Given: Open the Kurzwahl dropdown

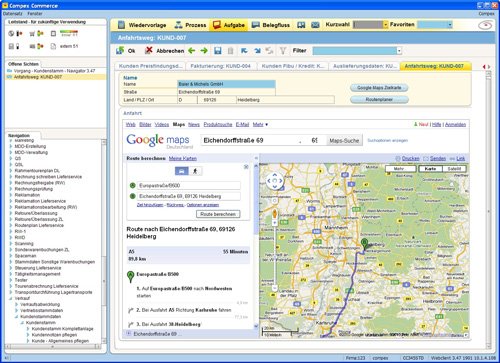Looking at the screenshot, I should (x=385, y=25).
